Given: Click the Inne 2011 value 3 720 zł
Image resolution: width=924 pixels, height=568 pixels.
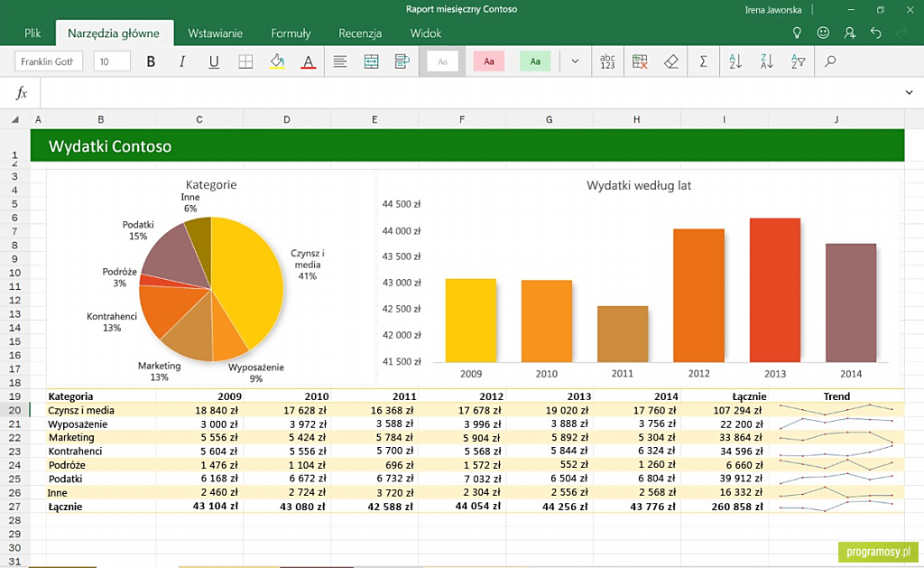Looking at the screenshot, I should click(374, 492).
